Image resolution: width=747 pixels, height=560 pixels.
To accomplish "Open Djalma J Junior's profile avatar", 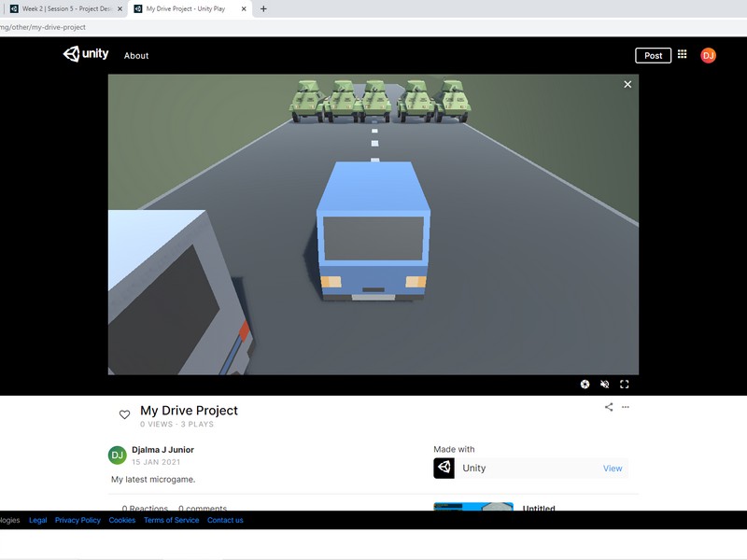I will click(x=117, y=455).
